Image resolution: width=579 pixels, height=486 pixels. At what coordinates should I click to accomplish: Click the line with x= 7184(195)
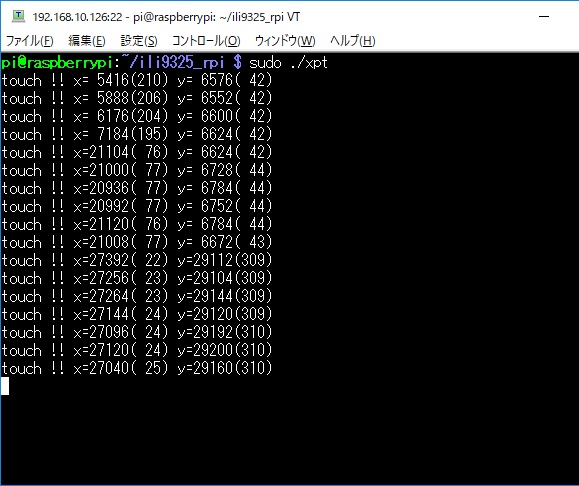tap(137, 134)
